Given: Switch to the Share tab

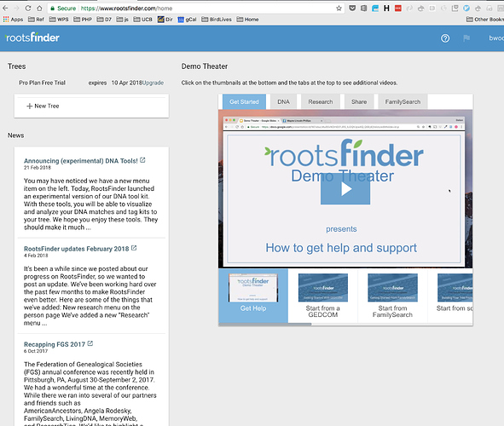Looking at the screenshot, I should click(359, 101).
